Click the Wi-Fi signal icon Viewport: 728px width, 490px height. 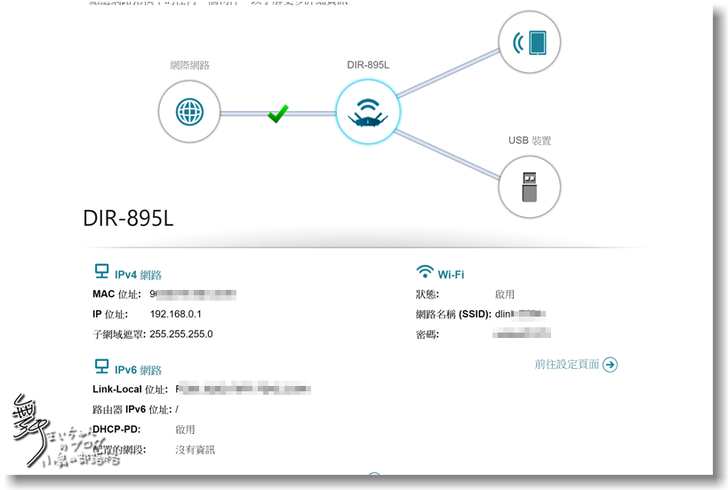[x=425, y=271]
